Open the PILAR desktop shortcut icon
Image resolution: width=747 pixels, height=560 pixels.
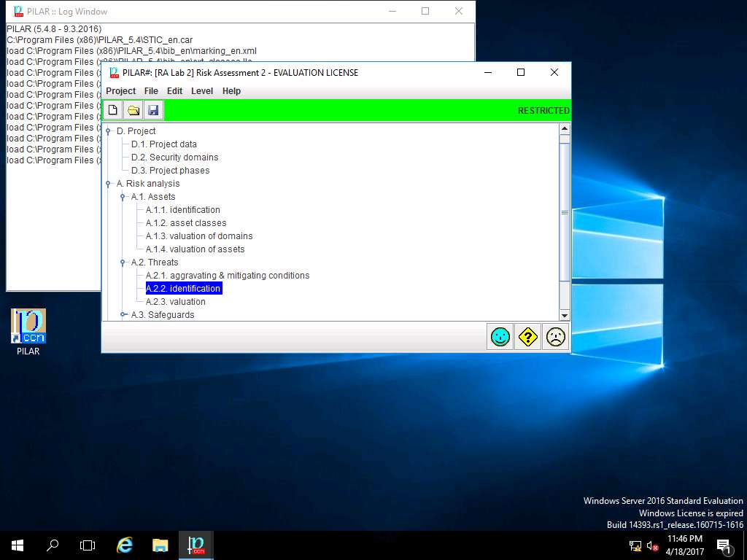pyautogui.click(x=28, y=332)
